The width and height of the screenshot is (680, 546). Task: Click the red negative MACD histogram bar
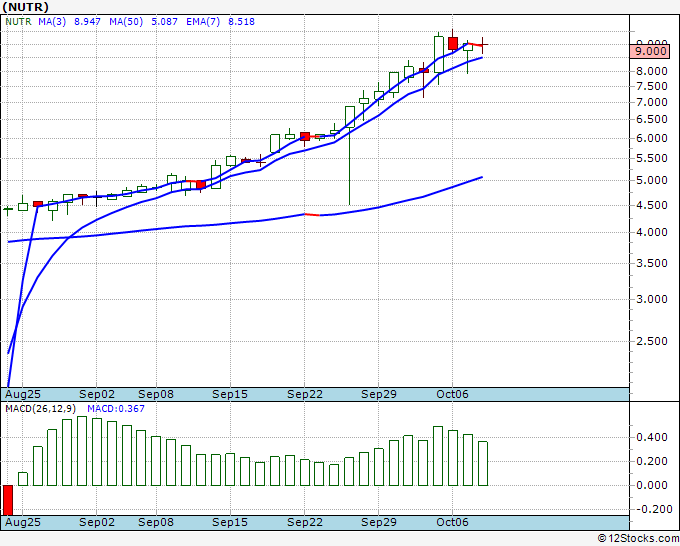(8, 500)
